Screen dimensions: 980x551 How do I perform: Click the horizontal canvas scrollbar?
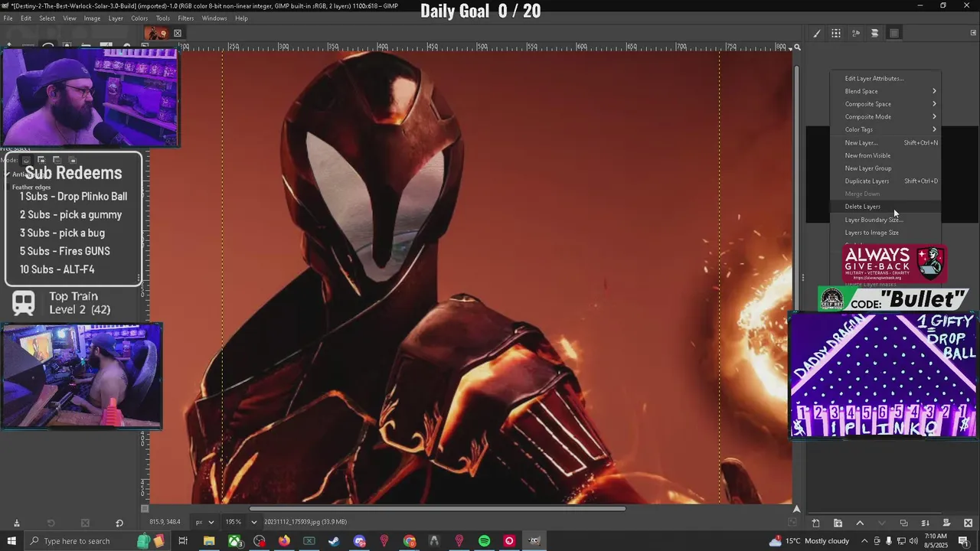point(437,508)
